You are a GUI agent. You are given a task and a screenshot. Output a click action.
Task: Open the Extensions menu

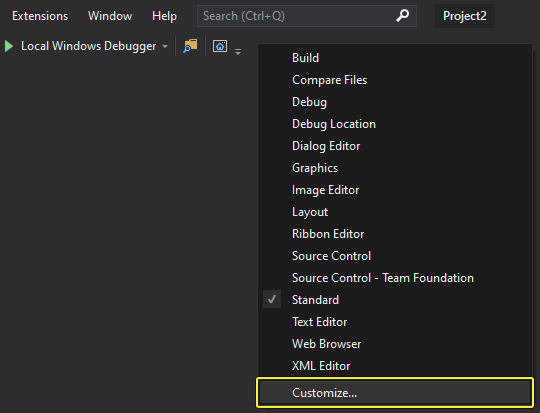tap(40, 16)
